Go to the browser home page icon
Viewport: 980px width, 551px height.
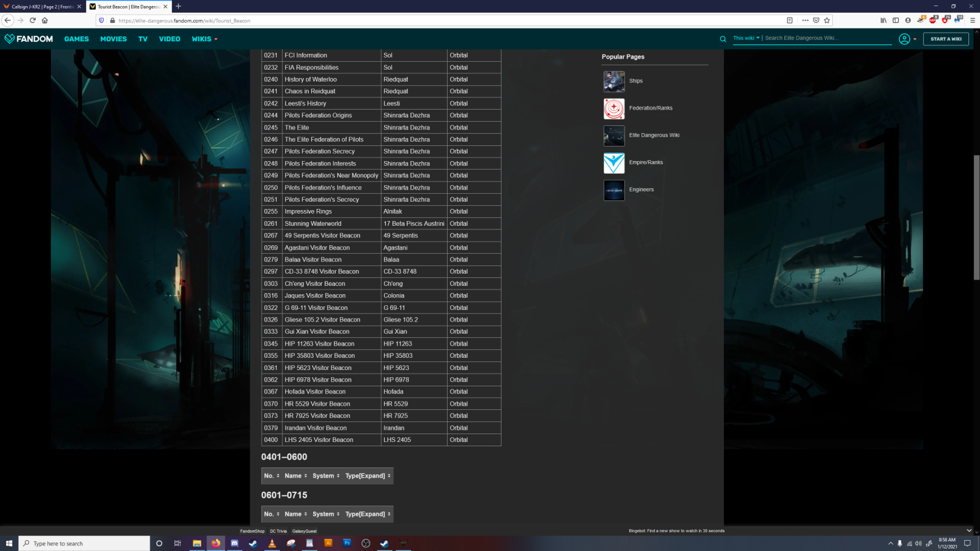[45, 20]
